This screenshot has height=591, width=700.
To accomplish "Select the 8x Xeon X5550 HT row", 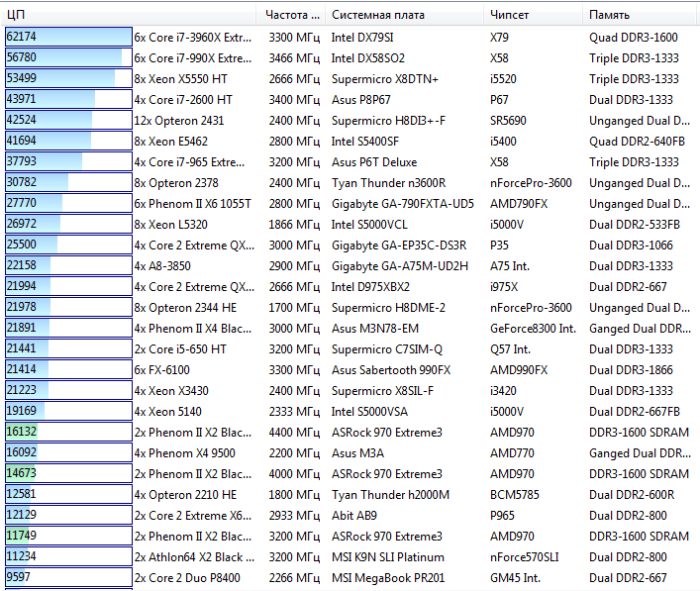I will 350,79.
